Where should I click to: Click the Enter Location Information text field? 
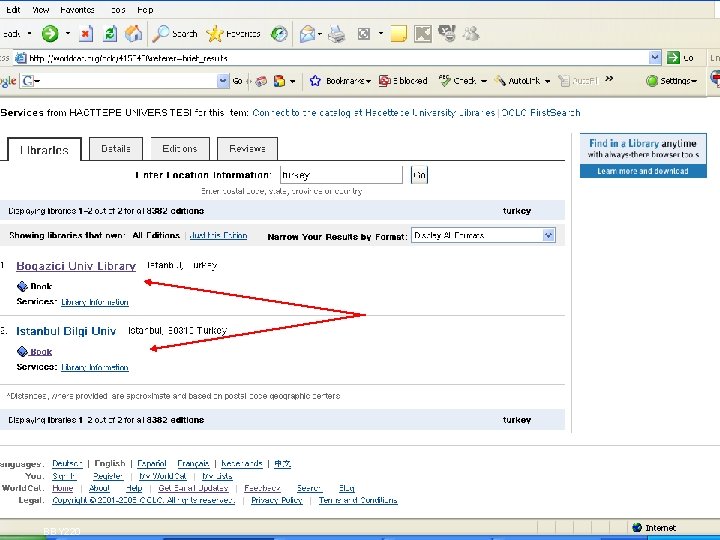coord(341,175)
